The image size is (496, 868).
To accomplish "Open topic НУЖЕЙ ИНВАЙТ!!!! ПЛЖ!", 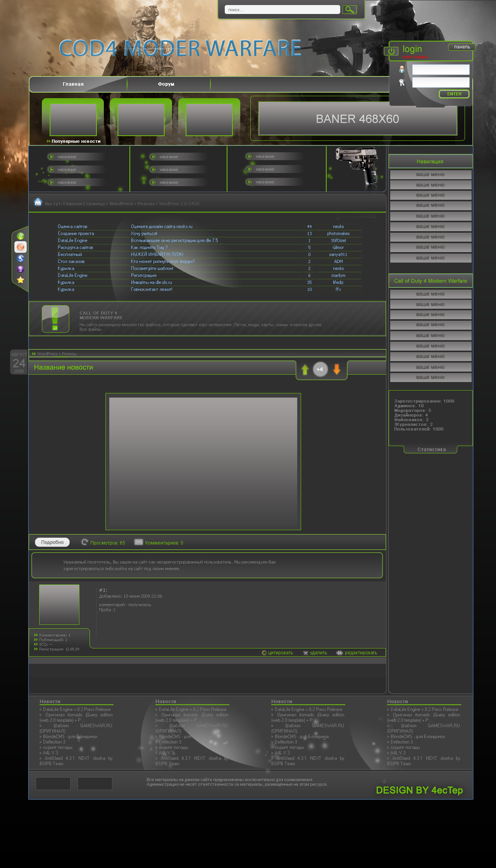I will pyautogui.click(x=157, y=254).
